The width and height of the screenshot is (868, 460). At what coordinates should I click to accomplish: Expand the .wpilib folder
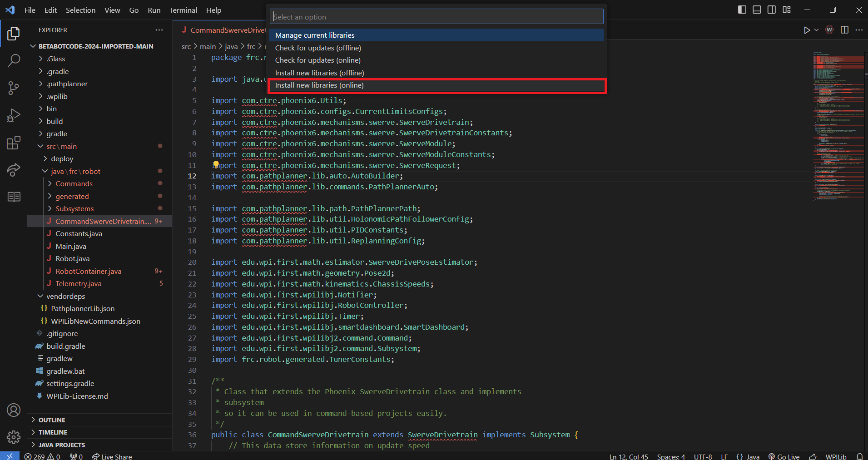pos(57,96)
